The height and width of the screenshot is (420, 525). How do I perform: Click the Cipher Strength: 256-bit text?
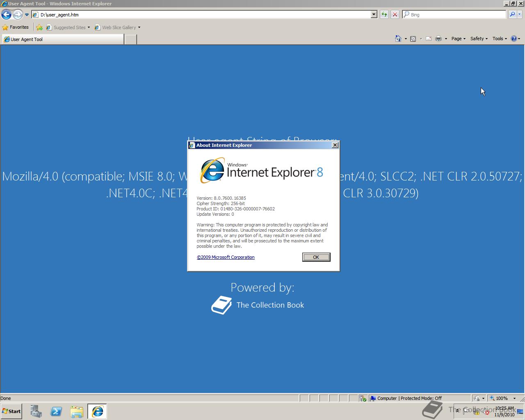(221, 203)
